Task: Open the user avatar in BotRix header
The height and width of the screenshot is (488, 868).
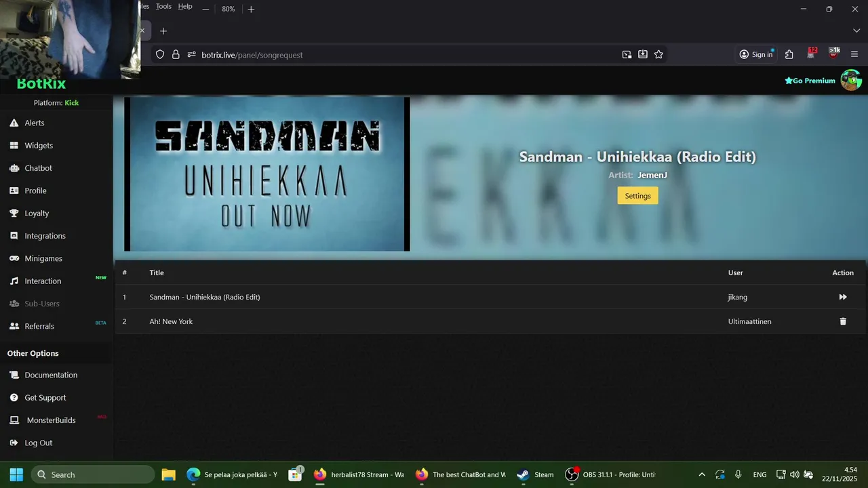Action: point(851,80)
